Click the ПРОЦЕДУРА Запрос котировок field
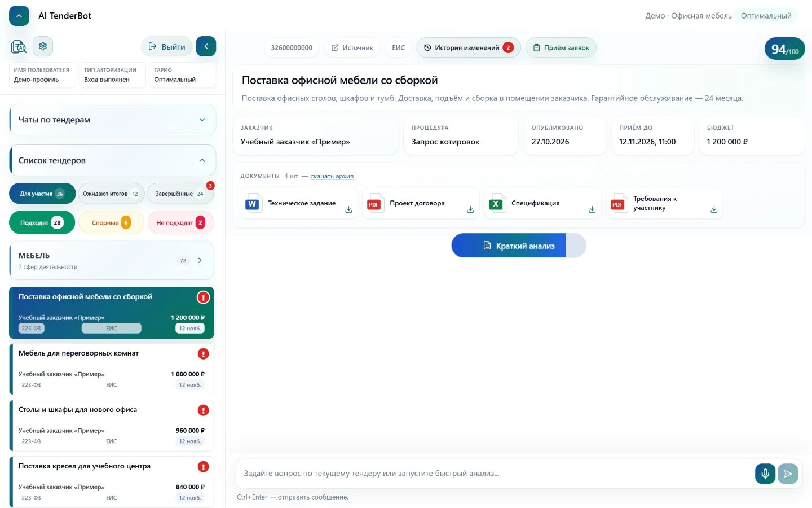 coord(461,135)
